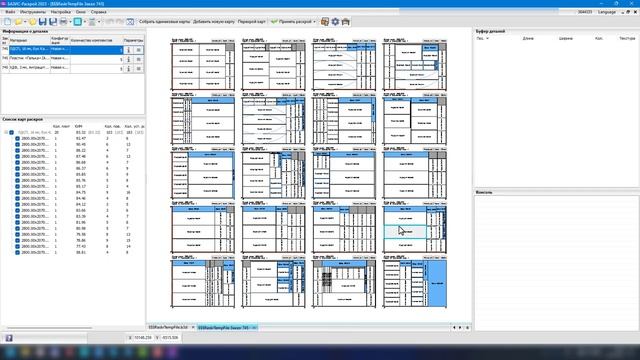Click the left tab-scroll arrow beside document tabs
The image size is (640, 360).
(x=454, y=327)
